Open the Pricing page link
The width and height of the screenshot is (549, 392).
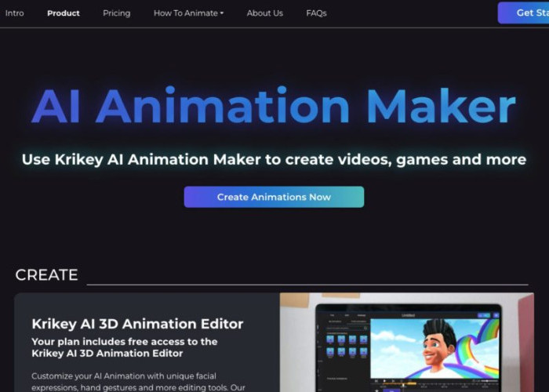coord(116,13)
